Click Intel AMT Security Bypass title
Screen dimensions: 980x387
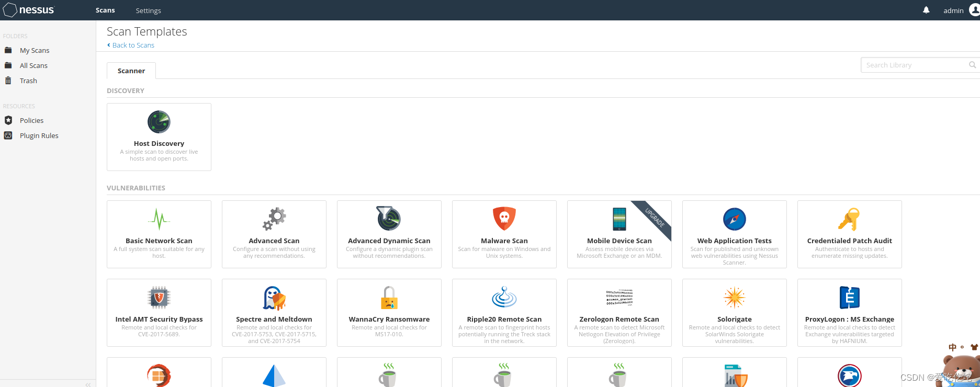pyautogui.click(x=159, y=319)
